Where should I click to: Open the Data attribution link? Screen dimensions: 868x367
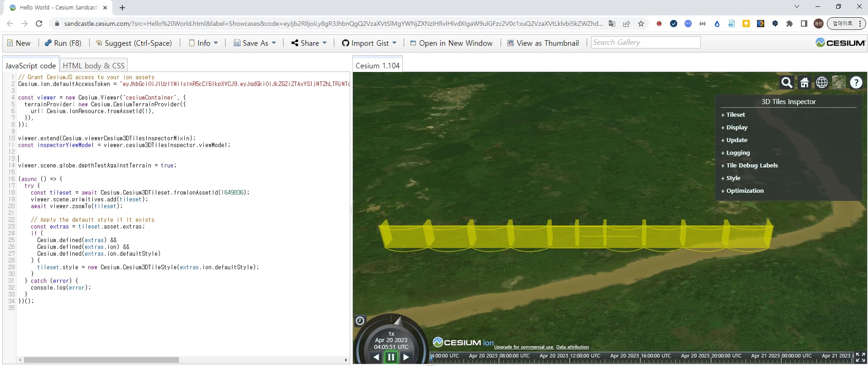point(573,347)
